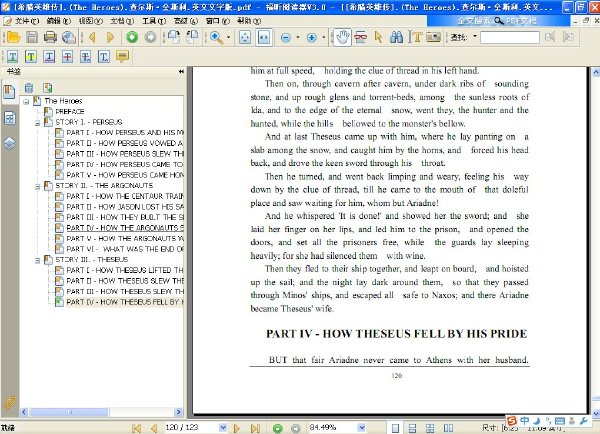Click the bookmark panel horizontal scrollbar thumb
The height and width of the screenshot is (434, 600).
click(69, 412)
